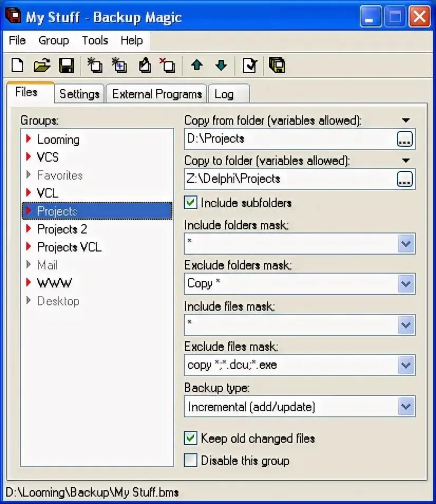
Task: Move the selected group down with the arrow
Action: (221, 66)
